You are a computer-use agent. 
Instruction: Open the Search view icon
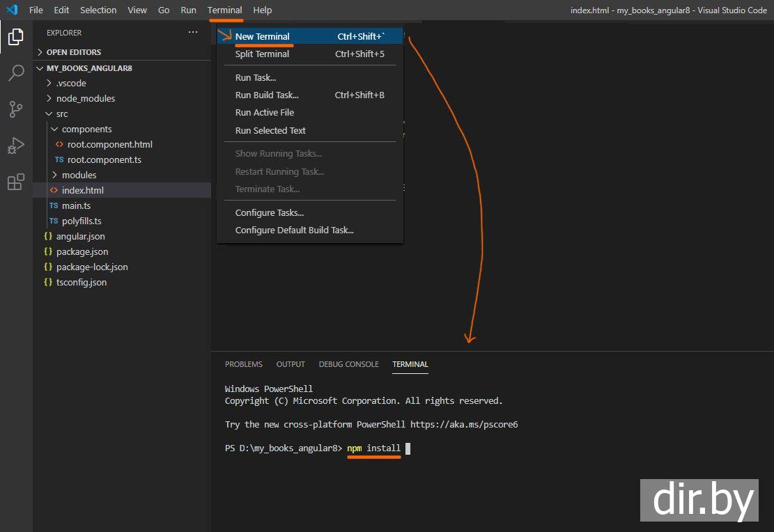15,73
